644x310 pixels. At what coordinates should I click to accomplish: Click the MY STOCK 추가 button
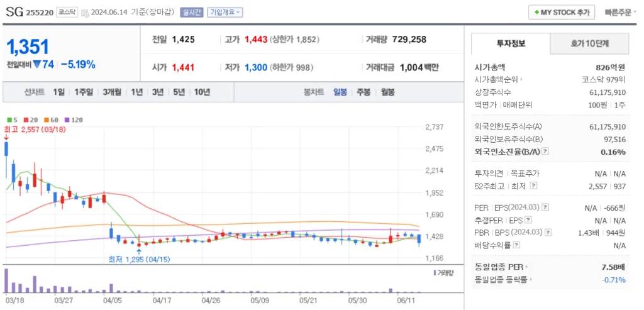tap(562, 13)
